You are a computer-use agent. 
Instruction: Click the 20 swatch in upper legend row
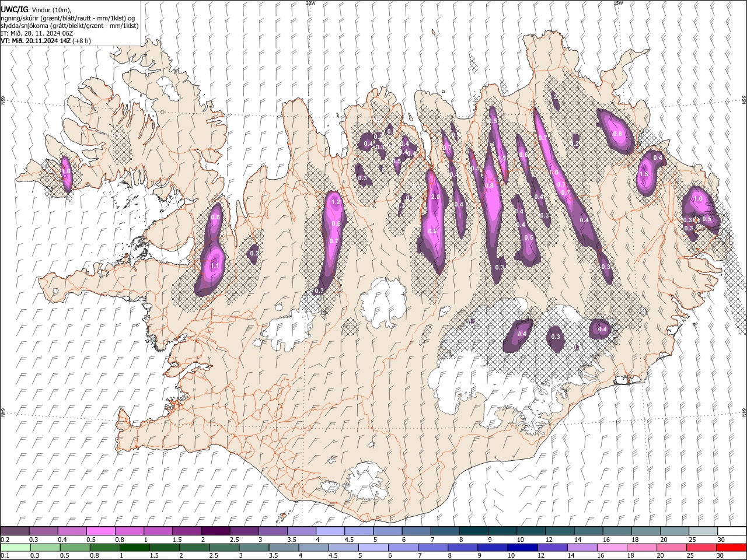(x=674, y=531)
